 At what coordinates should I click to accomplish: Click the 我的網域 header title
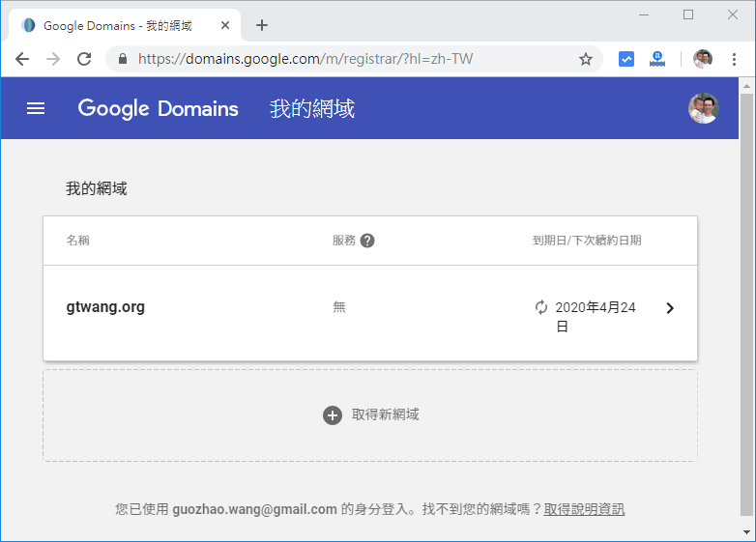click(x=312, y=108)
